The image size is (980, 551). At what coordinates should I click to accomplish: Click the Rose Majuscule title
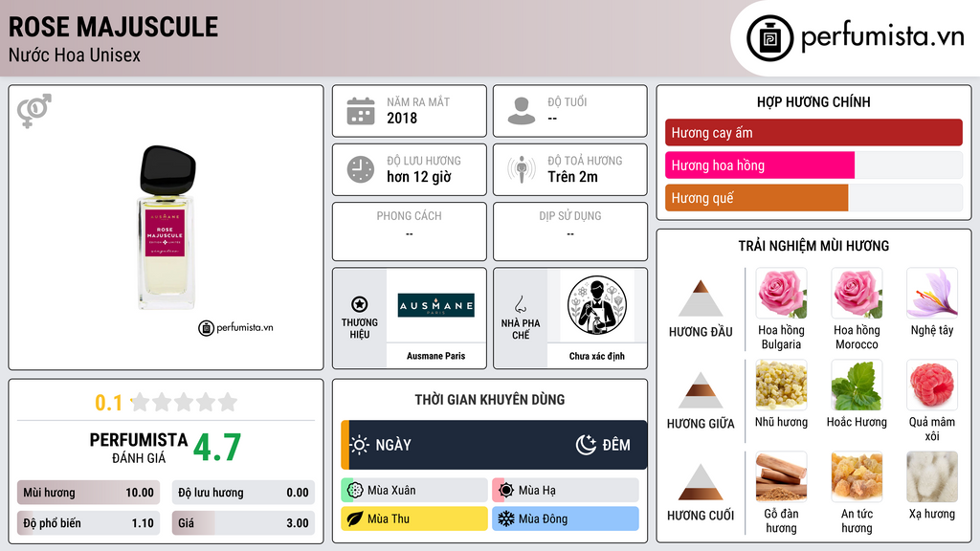113,27
